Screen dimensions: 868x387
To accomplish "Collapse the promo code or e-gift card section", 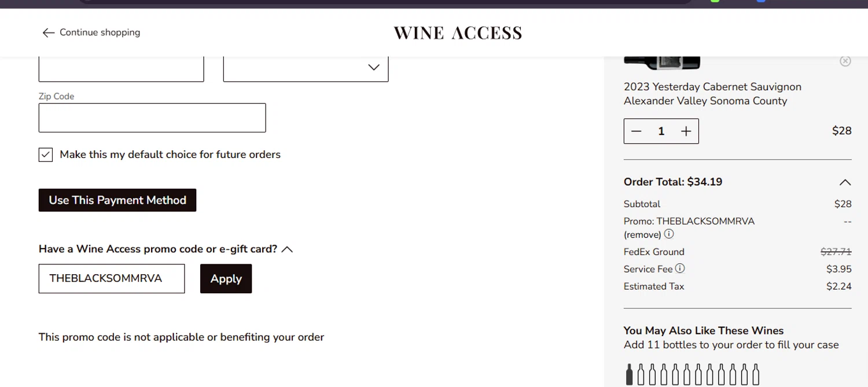I will click(x=287, y=249).
